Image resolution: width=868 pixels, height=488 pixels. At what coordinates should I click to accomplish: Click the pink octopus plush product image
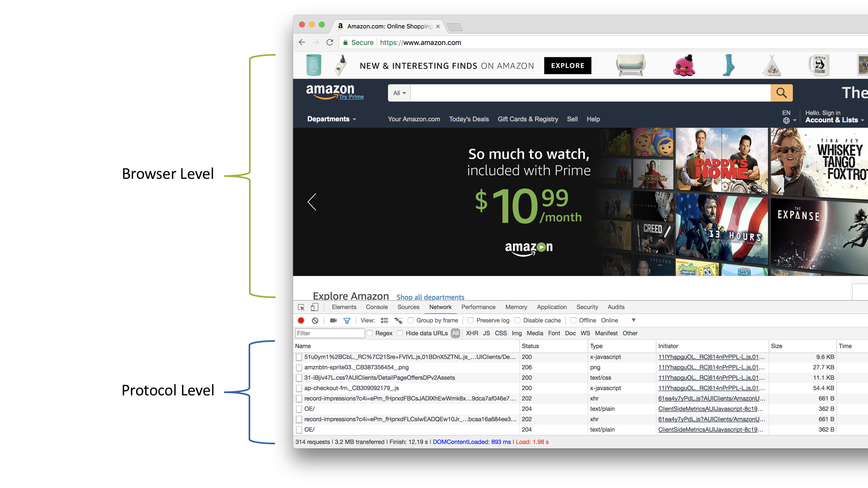(x=684, y=65)
